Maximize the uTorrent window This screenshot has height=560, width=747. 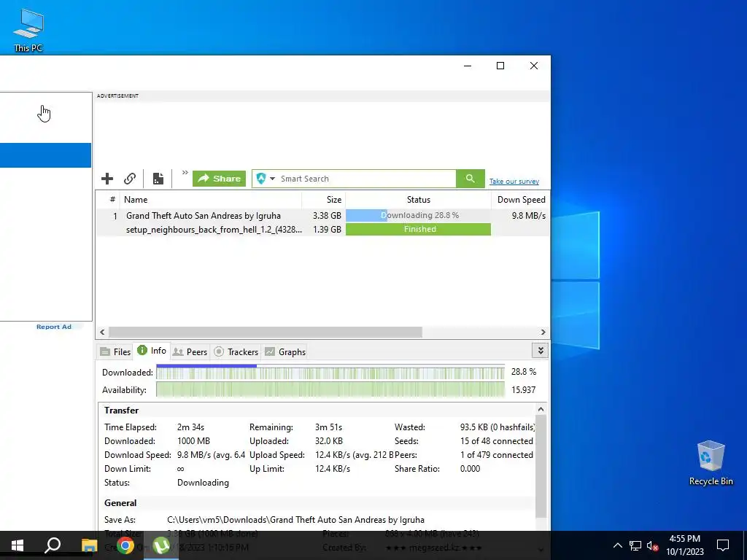coord(500,66)
